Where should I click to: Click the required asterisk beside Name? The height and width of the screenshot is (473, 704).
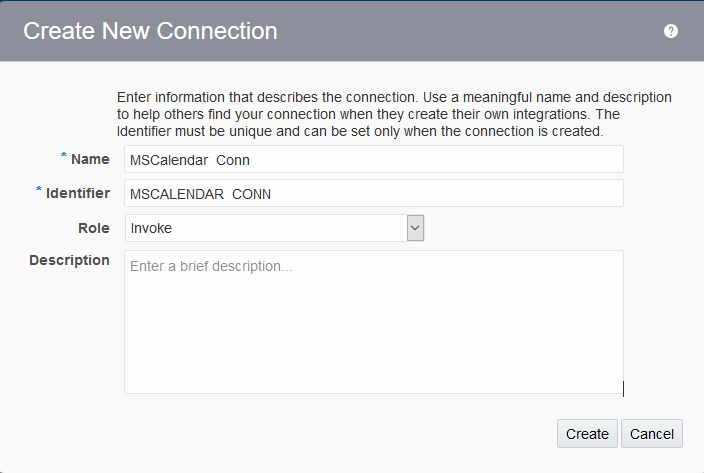(x=64, y=157)
